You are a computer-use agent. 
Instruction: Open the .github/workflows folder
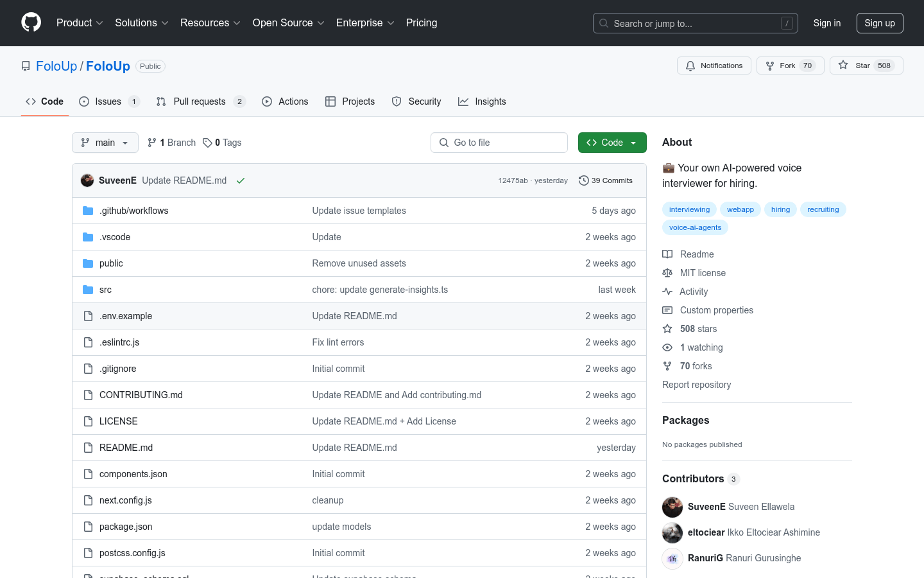(133, 211)
